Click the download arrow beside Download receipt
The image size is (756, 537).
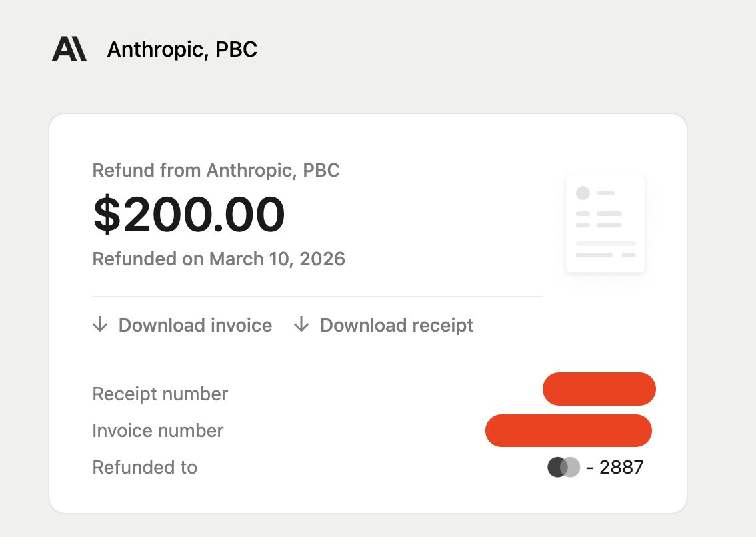(302, 325)
